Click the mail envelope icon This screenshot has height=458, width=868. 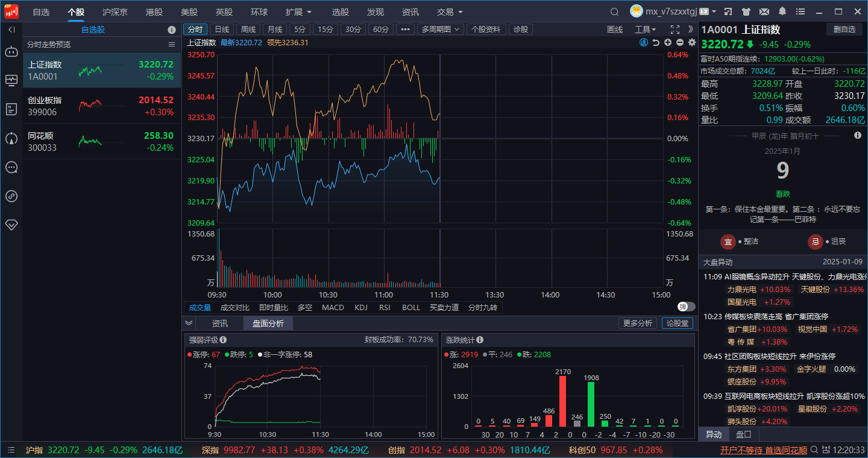pyautogui.click(x=764, y=11)
